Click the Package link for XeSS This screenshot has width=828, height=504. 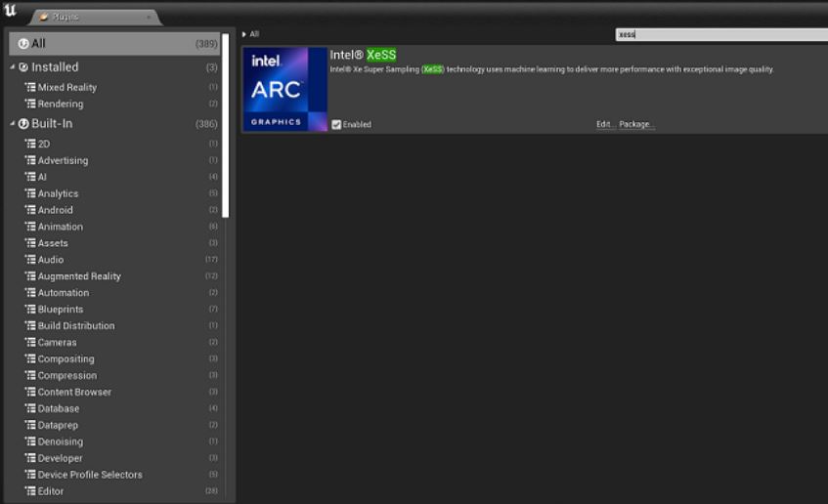tap(636, 124)
